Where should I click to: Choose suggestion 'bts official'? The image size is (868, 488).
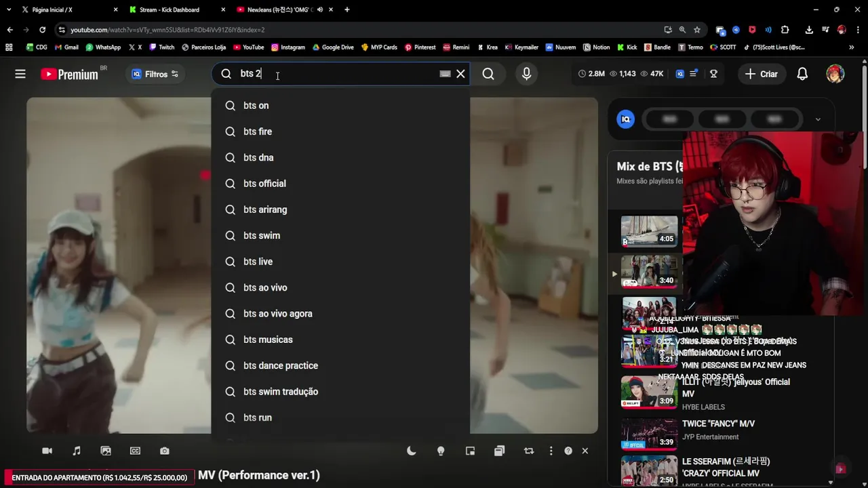pos(340,184)
